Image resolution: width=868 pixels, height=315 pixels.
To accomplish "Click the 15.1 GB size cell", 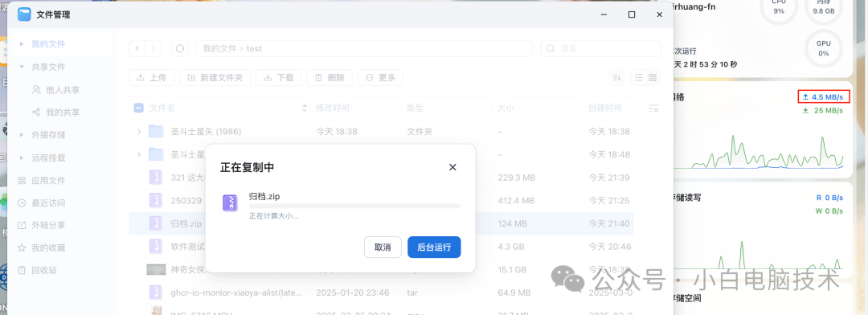I will pyautogui.click(x=512, y=270).
